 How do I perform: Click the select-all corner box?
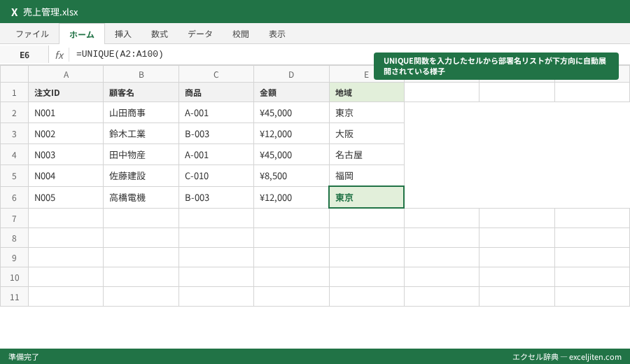(14, 74)
